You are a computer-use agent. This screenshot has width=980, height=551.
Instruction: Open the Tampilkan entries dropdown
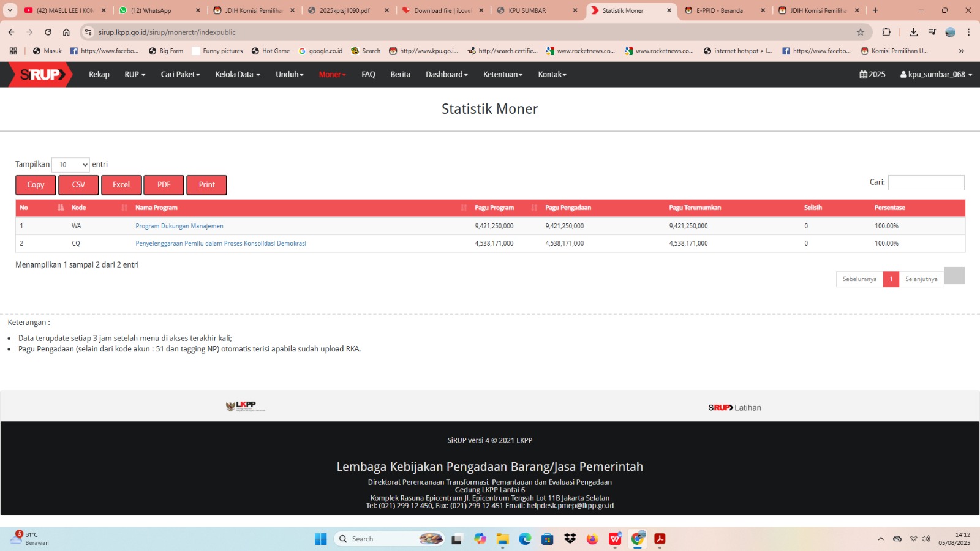point(70,165)
